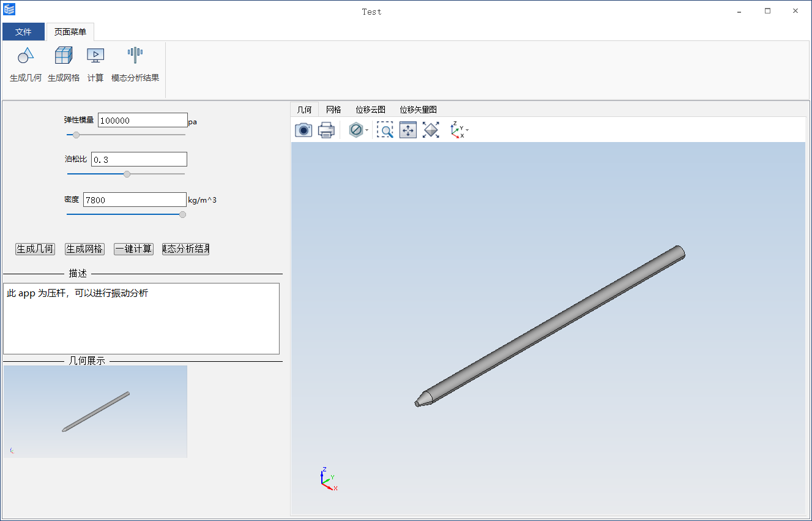Open 模态分析结果 from the ribbon
This screenshot has width=812, height=521.
click(135, 64)
